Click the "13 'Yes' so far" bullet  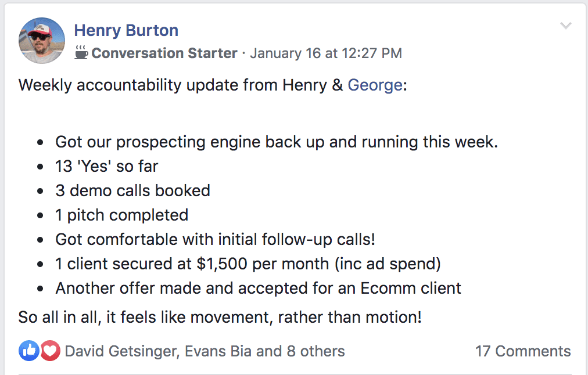107,167
